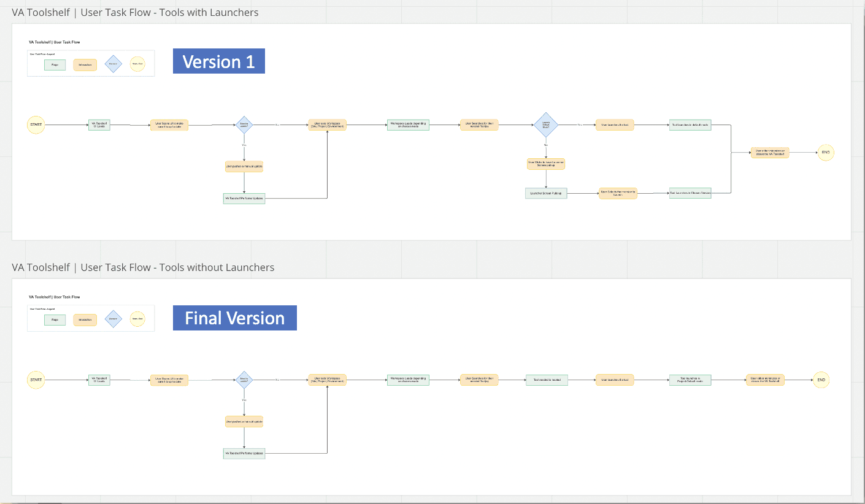This screenshot has width=865, height=504.
Task: Select the frame title 'Tools with Launchers'
Action: (x=135, y=12)
